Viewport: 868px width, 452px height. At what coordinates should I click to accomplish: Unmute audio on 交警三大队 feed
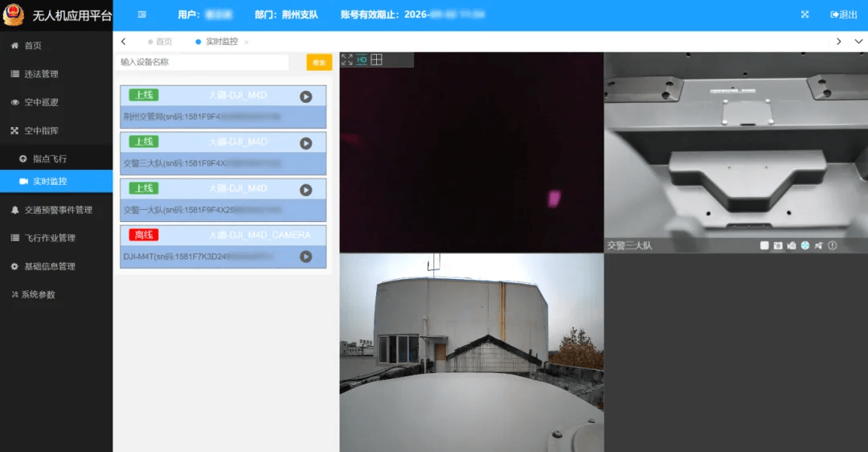point(819,245)
